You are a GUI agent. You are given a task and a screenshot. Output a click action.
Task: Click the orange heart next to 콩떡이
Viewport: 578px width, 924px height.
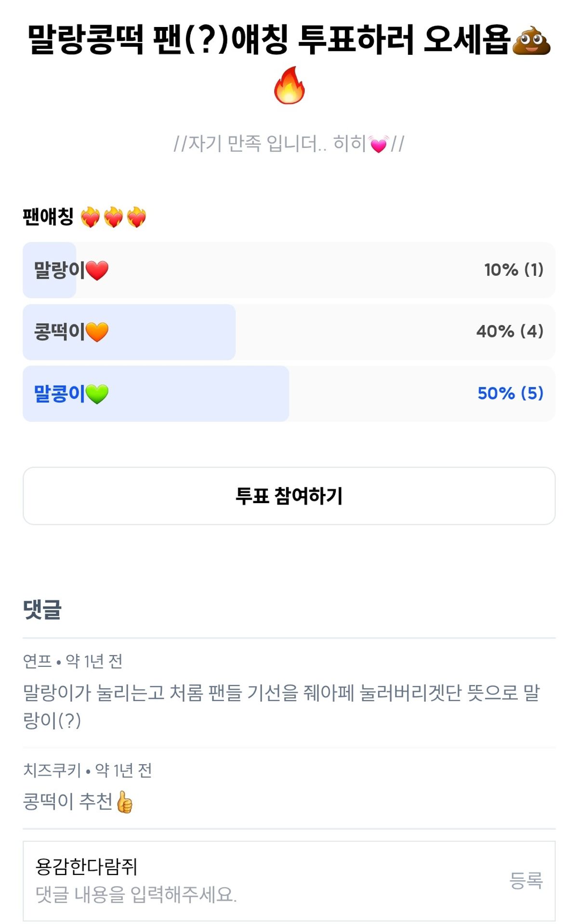click(x=97, y=332)
